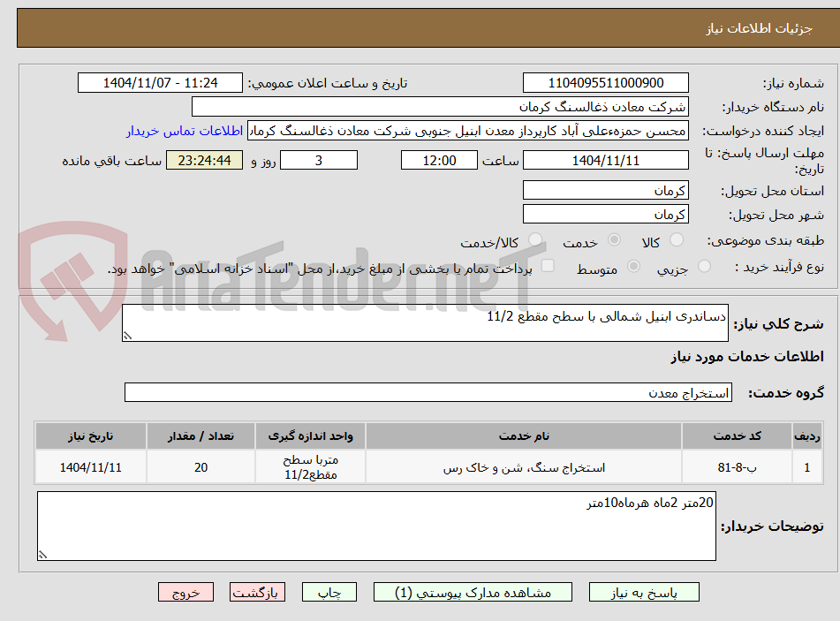
Task: Click the واحد اندازه گیری column header
Action: pyautogui.click(x=310, y=436)
